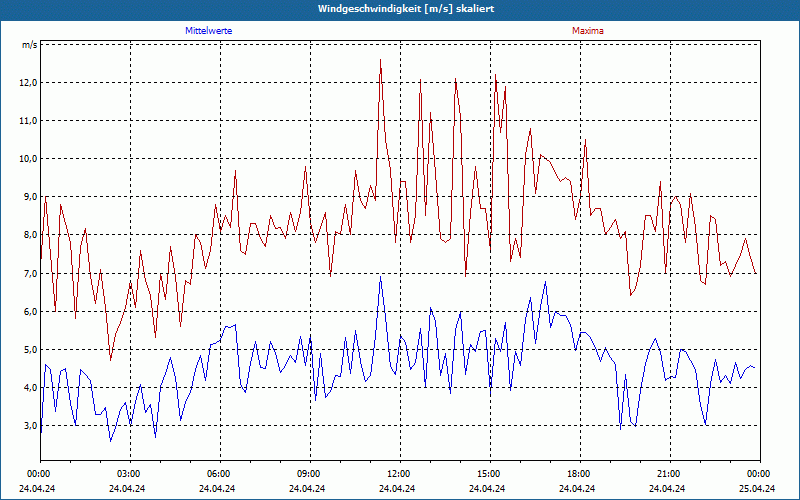The width and height of the screenshot is (800, 500).
Task: Click the 11,0 y-axis value
Action: (28, 121)
